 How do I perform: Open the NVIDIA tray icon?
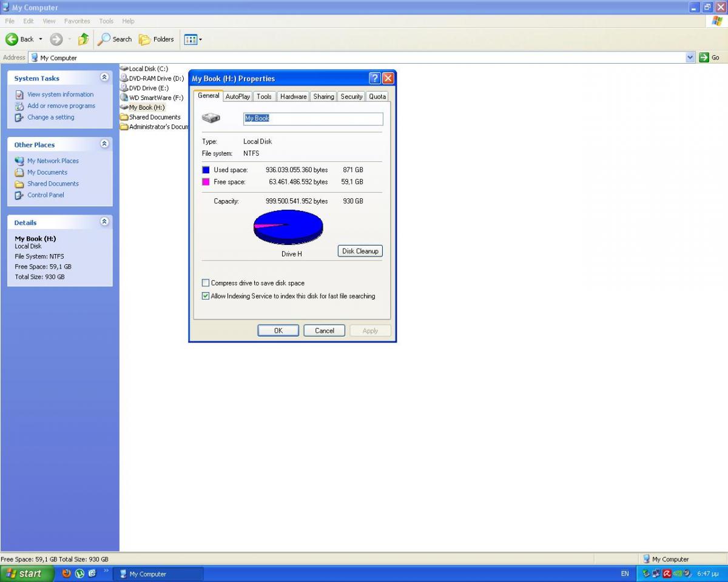point(677,574)
